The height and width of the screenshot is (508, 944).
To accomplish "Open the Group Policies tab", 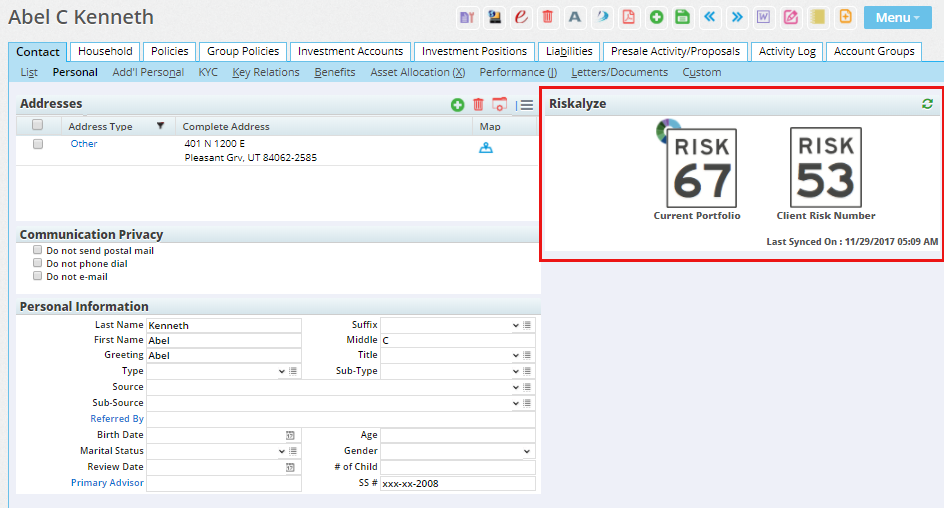I will [x=243, y=51].
